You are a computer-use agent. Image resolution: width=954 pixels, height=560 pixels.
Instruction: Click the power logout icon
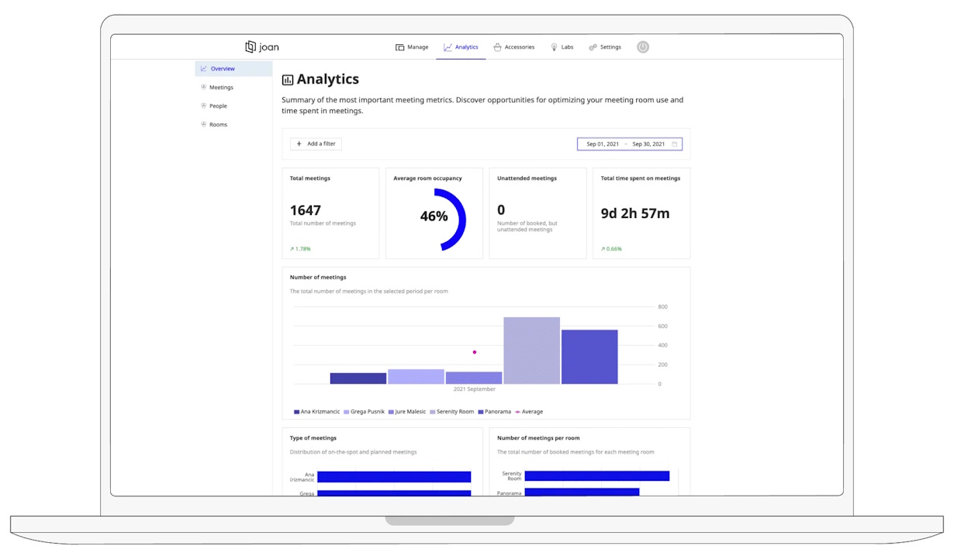pyautogui.click(x=643, y=47)
